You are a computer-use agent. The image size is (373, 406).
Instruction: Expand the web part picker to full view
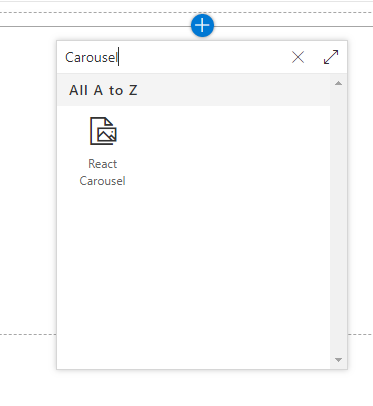[x=331, y=57]
